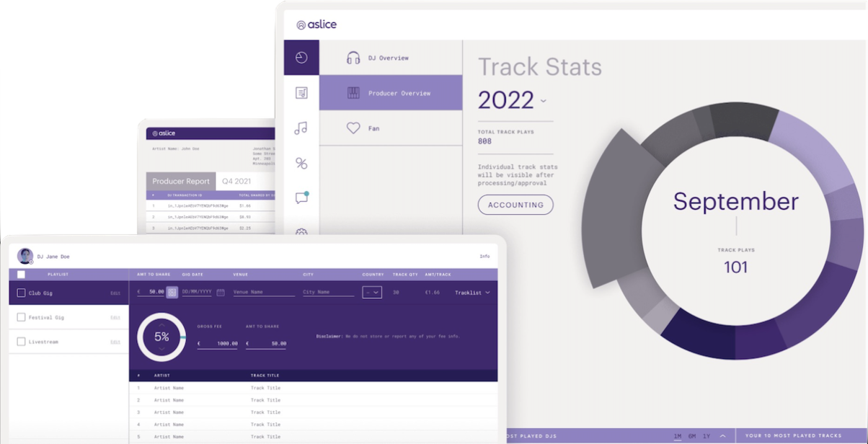Viewport: 868px width, 444px height.
Task: Open the chat messages sidebar icon
Action: point(301,198)
